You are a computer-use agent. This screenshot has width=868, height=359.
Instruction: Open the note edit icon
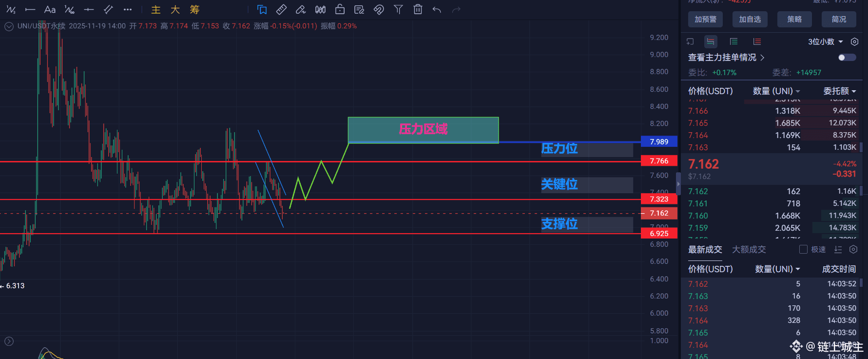pos(359,10)
